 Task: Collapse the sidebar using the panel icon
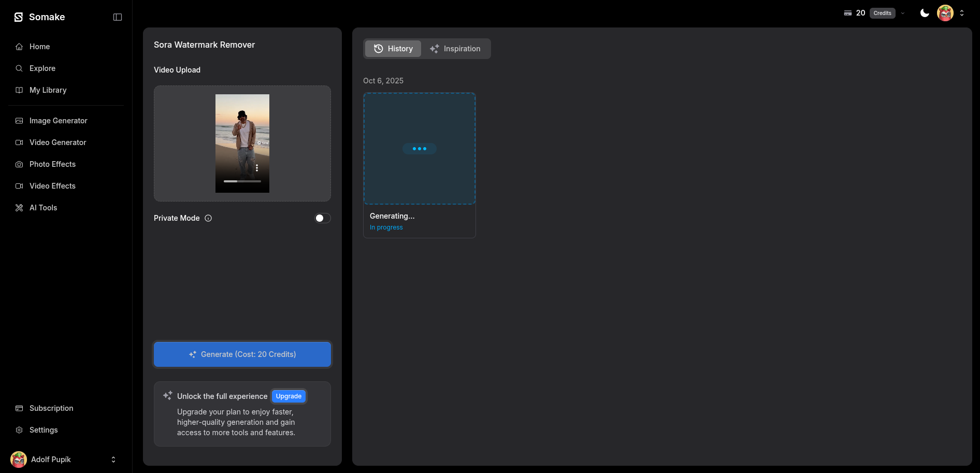coord(118,17)
